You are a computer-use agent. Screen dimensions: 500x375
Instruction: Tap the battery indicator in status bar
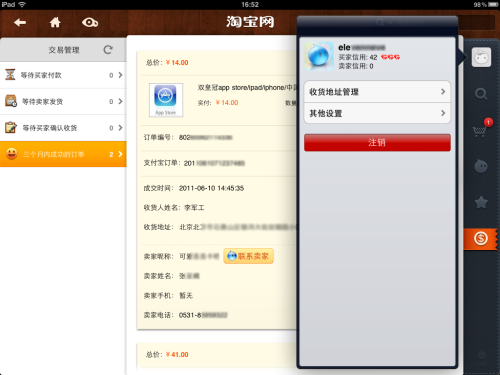(x=493, y=4)
